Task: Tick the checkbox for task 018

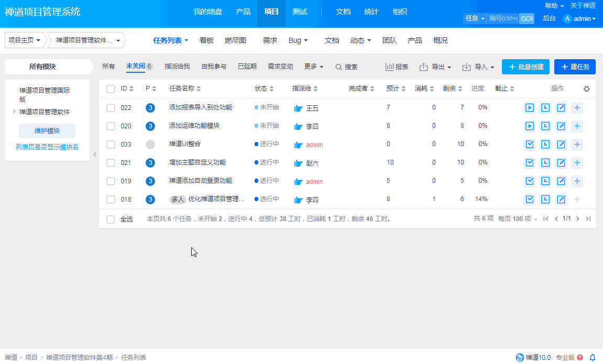Action: (x=111, y=200)
